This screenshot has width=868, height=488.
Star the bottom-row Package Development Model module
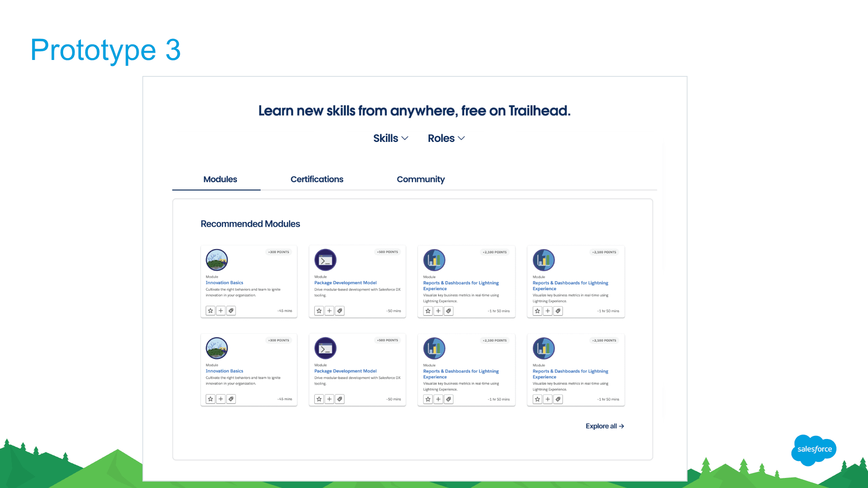[x=319, y=399]
